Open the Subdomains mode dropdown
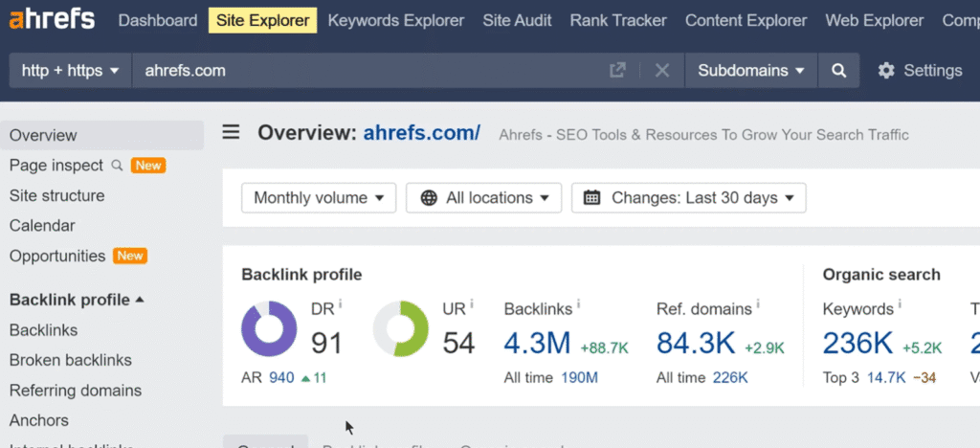Screen dimensions: 980x448 [x=751, y=71]
